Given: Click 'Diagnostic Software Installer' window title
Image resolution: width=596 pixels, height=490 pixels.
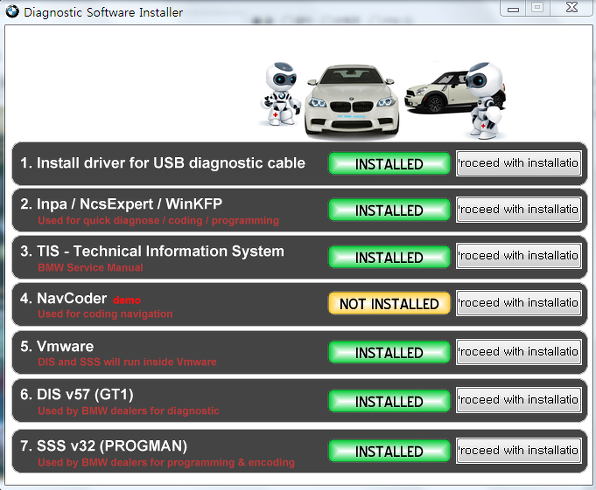Looking at the screenshot, I should (103, 12).
